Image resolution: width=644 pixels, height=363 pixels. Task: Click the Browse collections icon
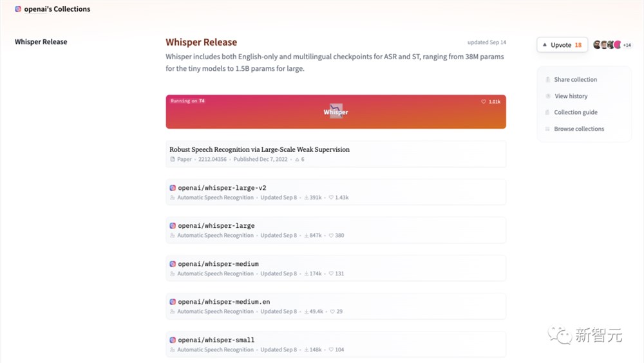(x=547, y=129)
